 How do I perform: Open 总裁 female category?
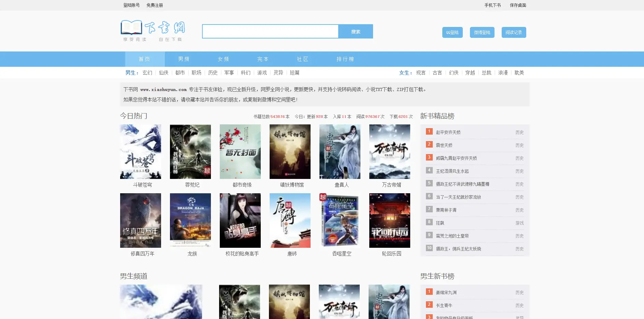[x=486, y=73]
